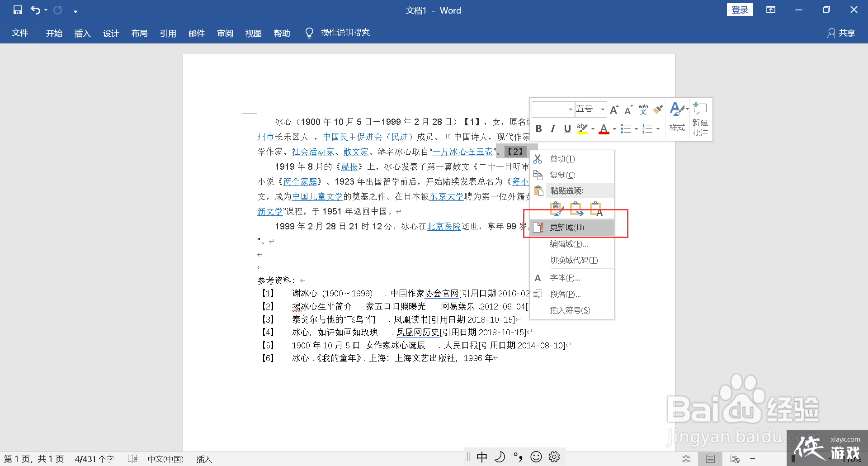Open the Ribbon Display Options icon
This screenshot has height=466, width=868.
pos(771,10)
